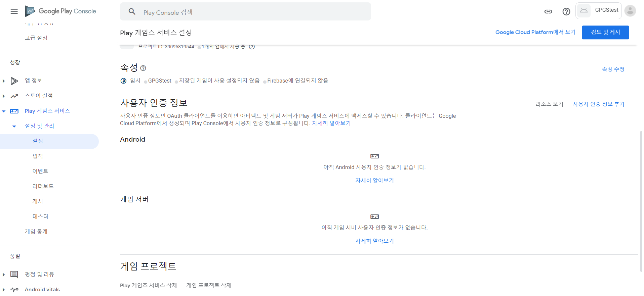
Task: Collapse the Play 게임즈 서비스 section
Action: pos(4,111)
